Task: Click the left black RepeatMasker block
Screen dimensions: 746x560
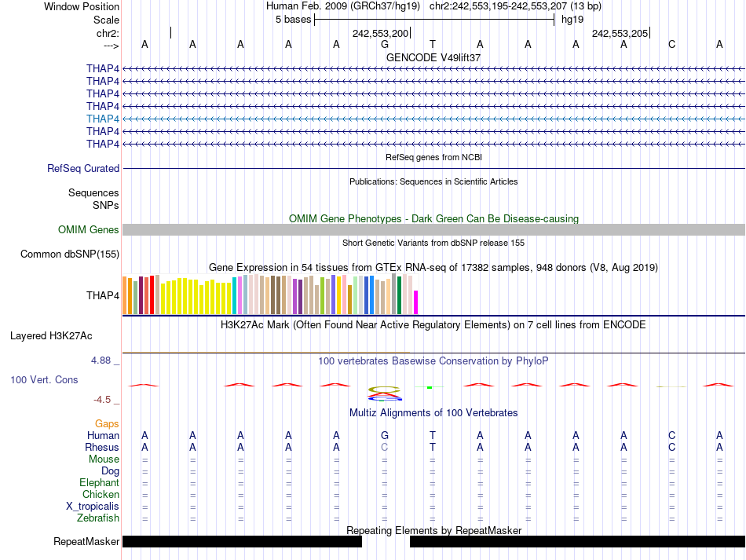Action: click(x=242, y=541)
